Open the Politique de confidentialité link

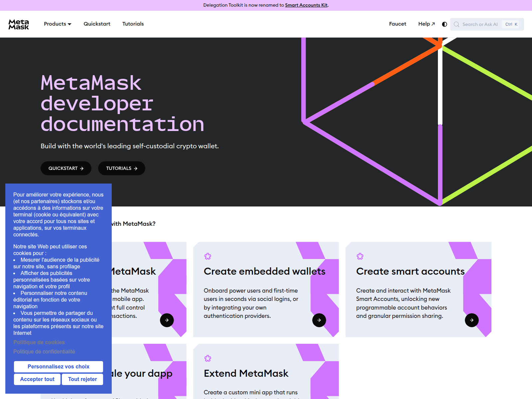[x=44, y=351]
